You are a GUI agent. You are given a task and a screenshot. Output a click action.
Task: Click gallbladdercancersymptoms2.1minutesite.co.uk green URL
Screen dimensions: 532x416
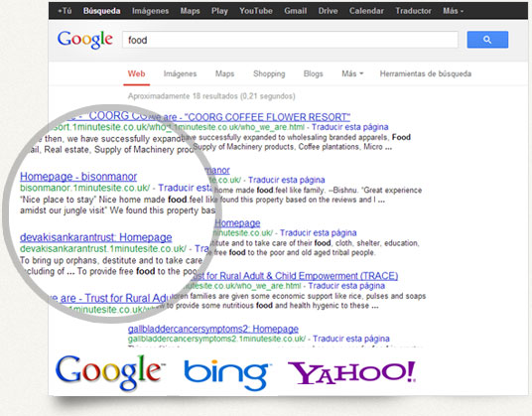click(x=216, y=339)
